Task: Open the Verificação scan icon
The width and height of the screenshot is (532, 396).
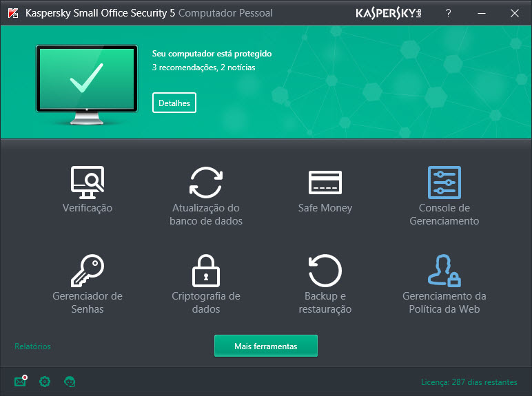Action: click(x=88, y=183)
